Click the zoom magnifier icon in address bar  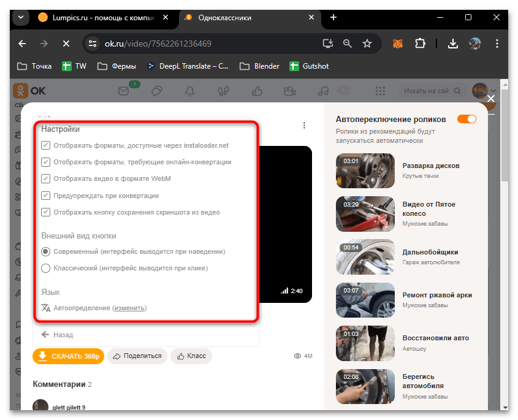click(348, 44)
